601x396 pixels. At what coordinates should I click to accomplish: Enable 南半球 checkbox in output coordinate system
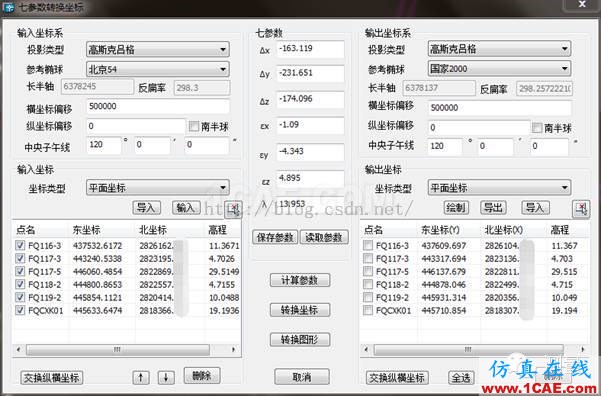point(537,128)
